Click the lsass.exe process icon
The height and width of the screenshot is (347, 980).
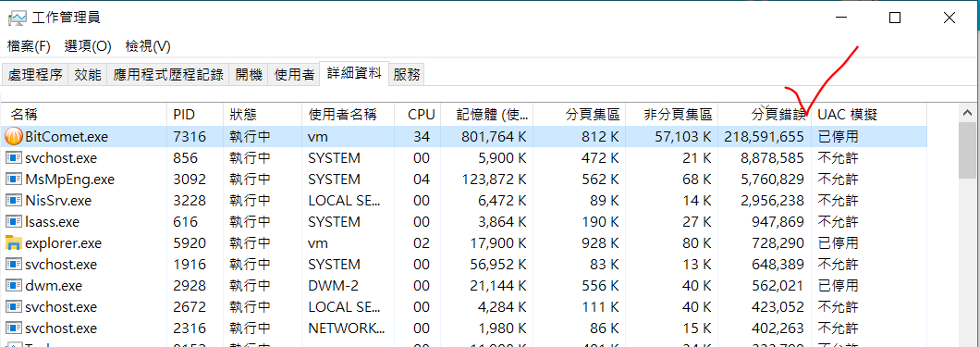13,221
